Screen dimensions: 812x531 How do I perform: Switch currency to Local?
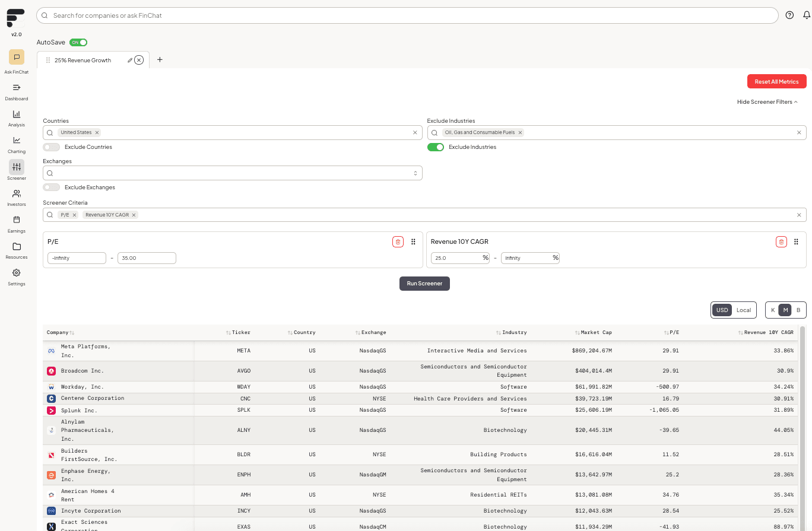(x=744, y=310)
